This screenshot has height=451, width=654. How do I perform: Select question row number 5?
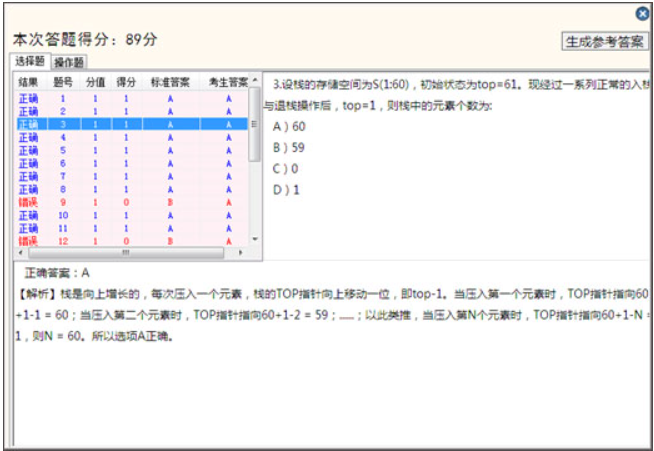(132, 150)
